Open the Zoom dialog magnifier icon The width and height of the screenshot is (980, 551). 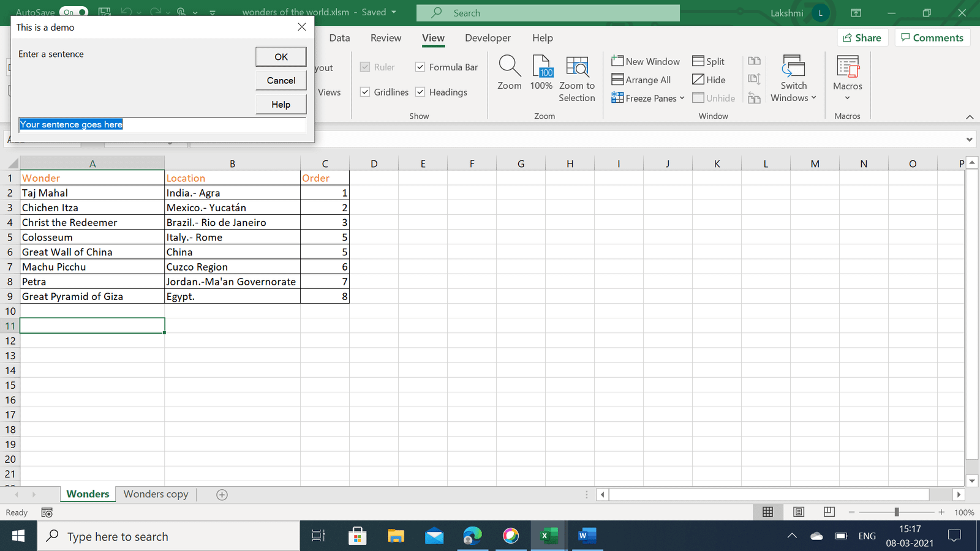coord(510,66)
